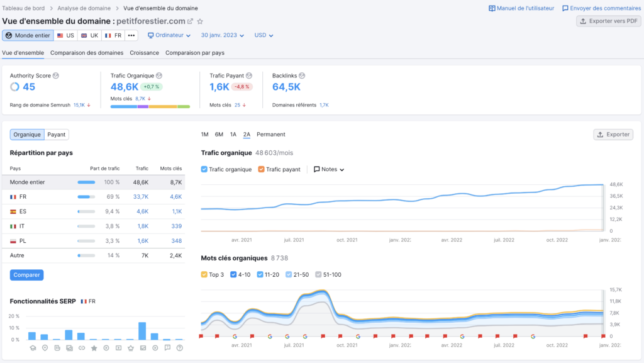Select the document snippet SERP icon
Image resolution: width=644 pixels, height=363 pixels.
point(57,348)
